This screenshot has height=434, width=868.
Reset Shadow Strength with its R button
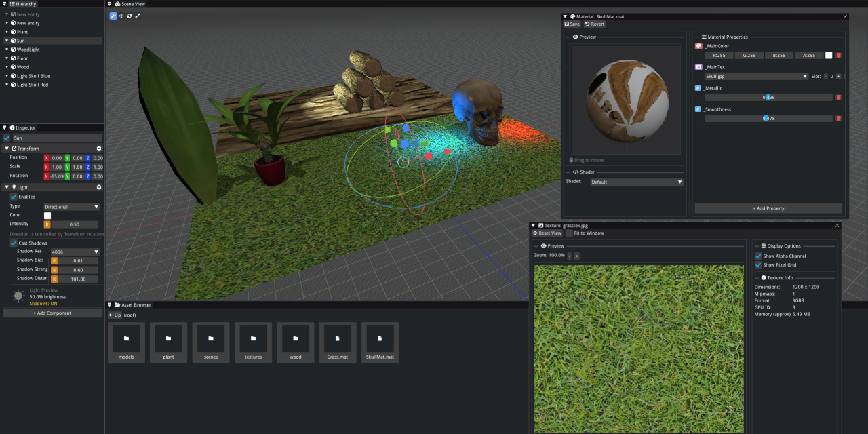54,270
